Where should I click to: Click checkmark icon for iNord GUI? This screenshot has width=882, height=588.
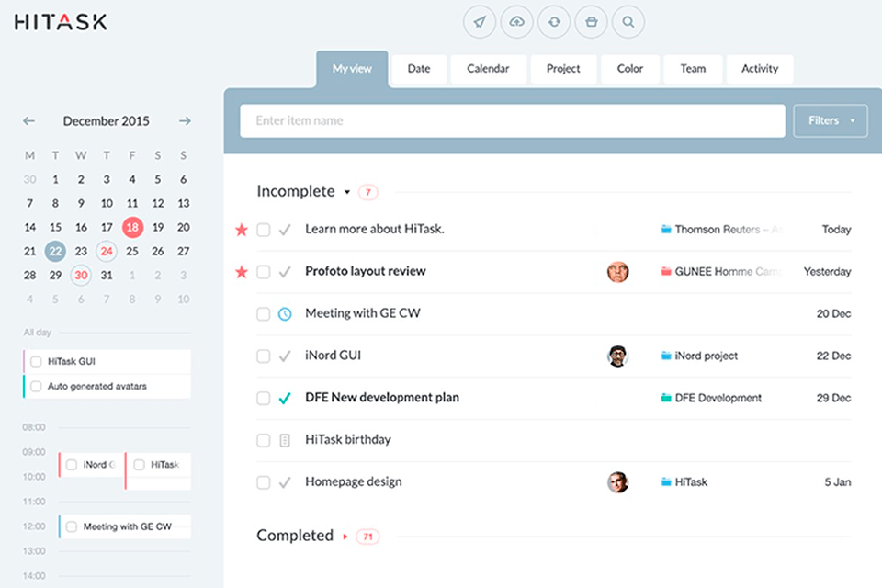pyautogui.click(x=285, y=356)
